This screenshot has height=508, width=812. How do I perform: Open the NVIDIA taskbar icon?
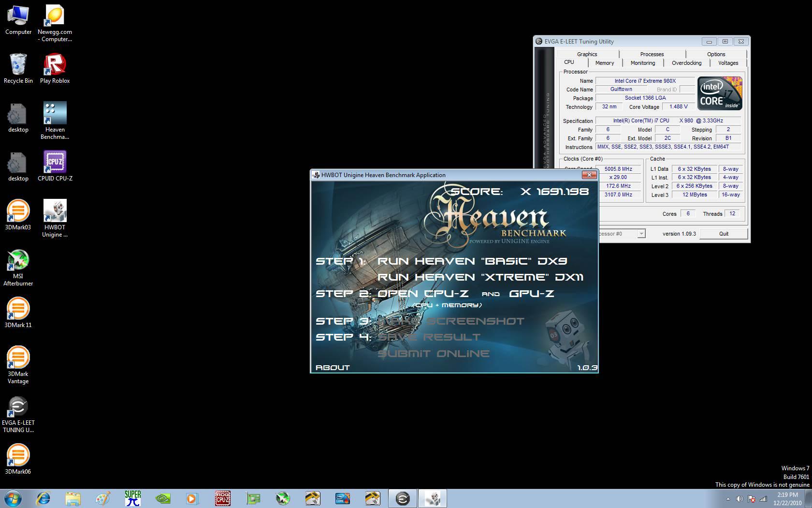pos(162,498)
